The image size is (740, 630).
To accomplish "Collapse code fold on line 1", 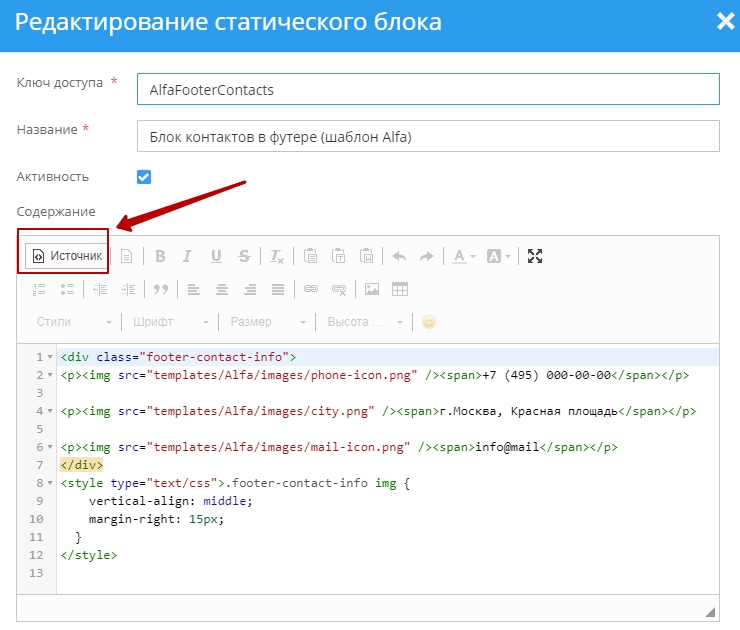I will pos(50,357).
